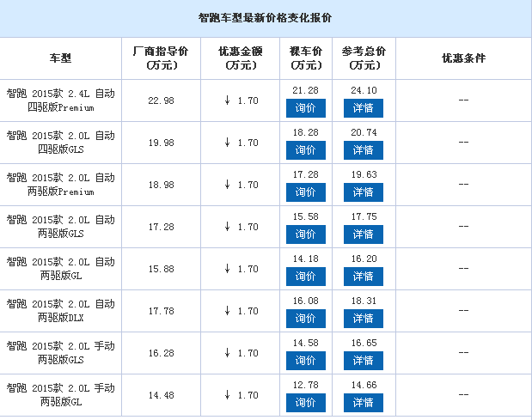Open 详情 for the 14.66 total price
Screen dimensions: 532x420
(364, 402)
